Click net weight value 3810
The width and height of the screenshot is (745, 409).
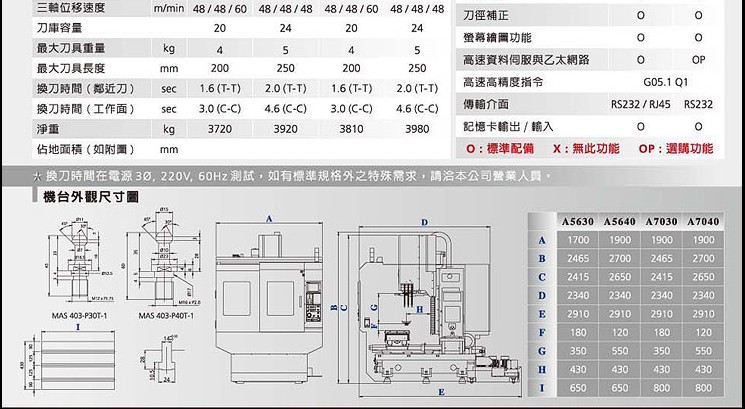(352, 129)
